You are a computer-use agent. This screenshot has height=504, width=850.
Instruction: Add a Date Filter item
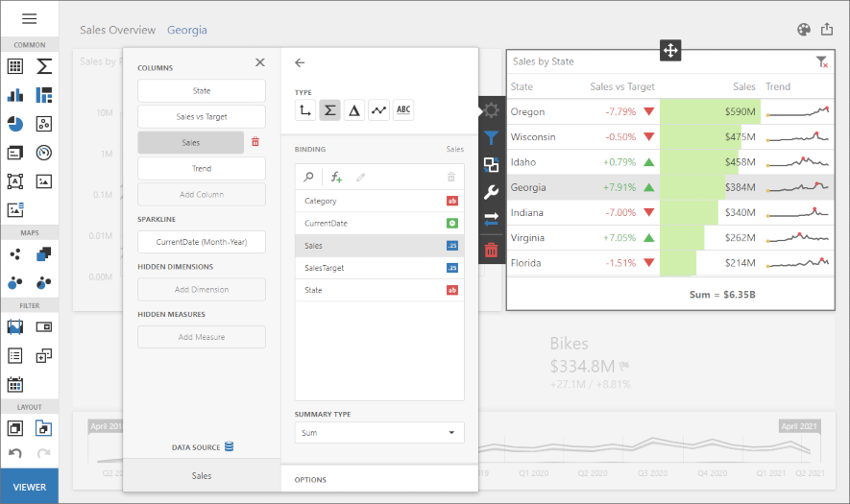15,385
